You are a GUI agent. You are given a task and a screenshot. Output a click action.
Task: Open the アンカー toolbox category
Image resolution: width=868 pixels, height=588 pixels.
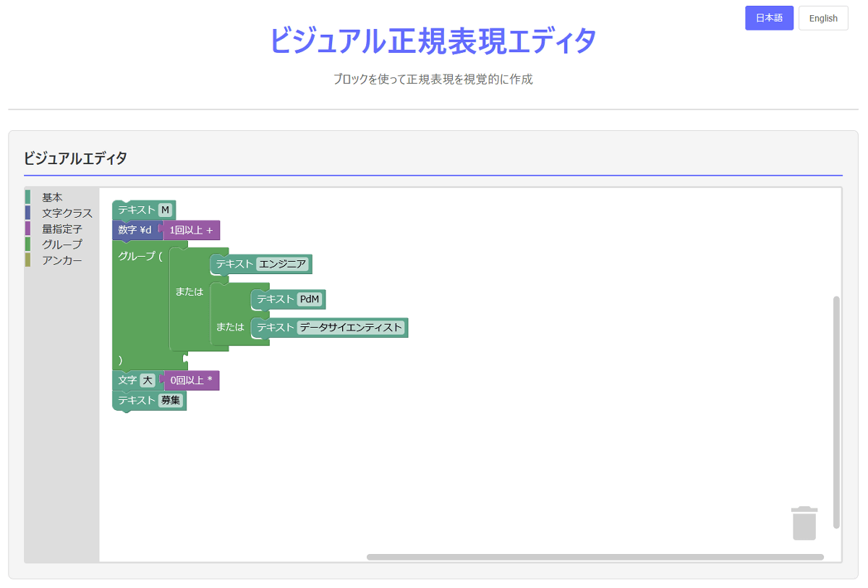coord(61,260)
